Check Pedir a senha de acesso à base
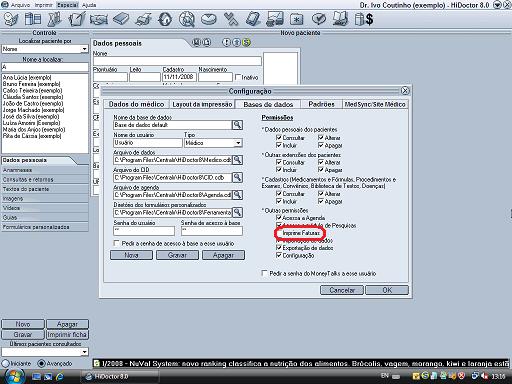 click(x=116, y=243)
